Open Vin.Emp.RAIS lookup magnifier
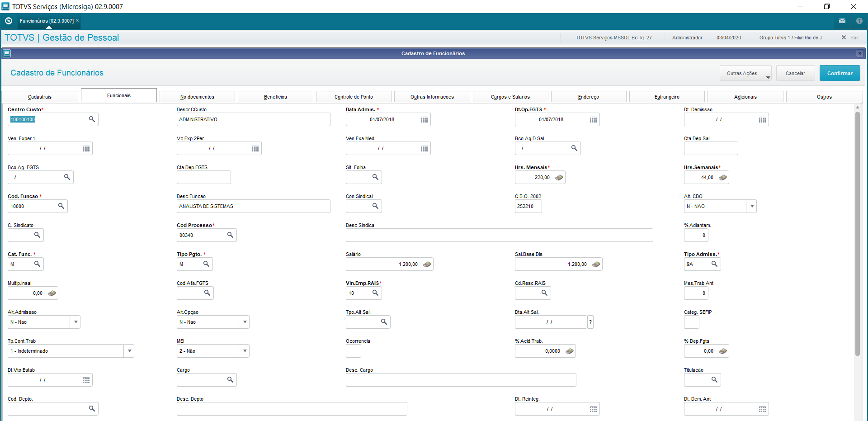Image resolution: width=868 pixels, height=421 pixels. tap(375, 293)
